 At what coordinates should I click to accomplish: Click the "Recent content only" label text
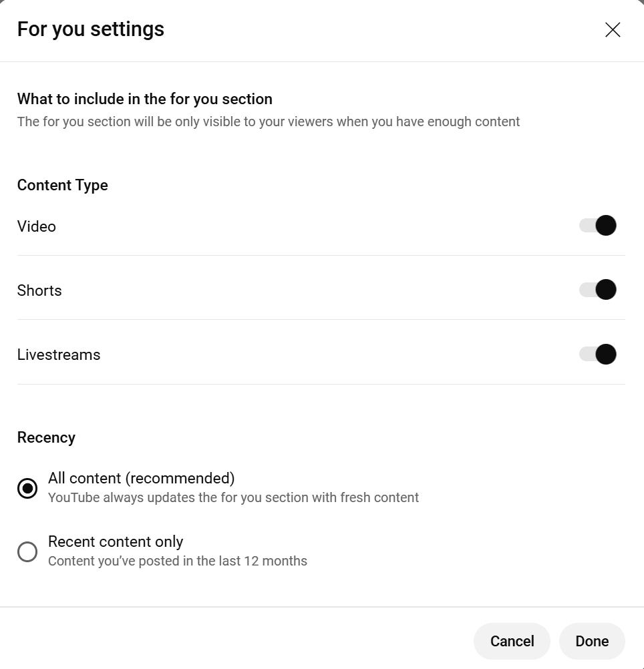(x=116, y=541)
